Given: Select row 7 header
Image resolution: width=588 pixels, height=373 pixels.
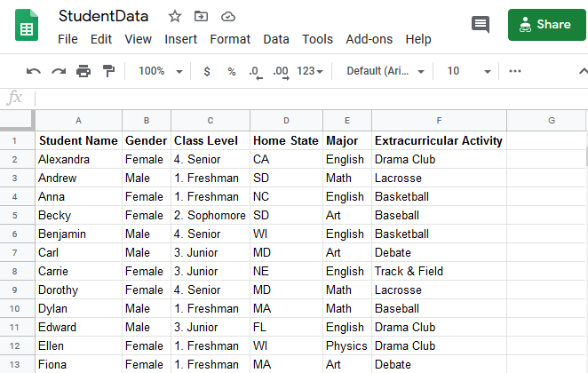Looking at the screenshot, I should click(x=17, y=252).
